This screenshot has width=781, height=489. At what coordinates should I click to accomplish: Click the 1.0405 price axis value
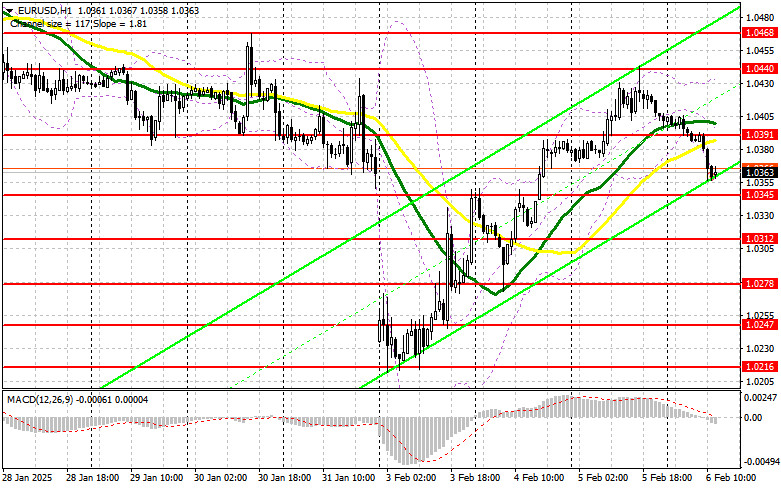[x=760, y=117]
